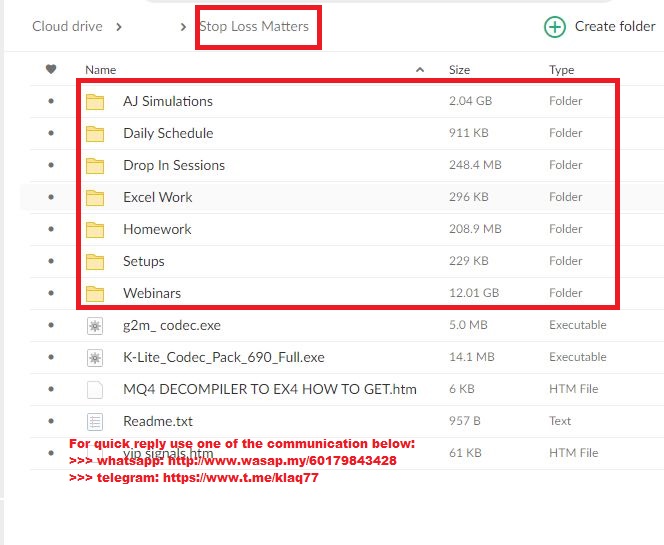Screen dimensions: 664x545
Task: Click the chevron before Stop Loss Matters
Action: coord(183,27)
